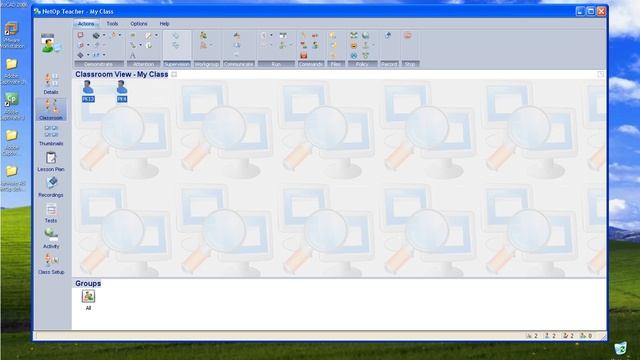Open the Activity sidebar item
This screenshot has height=360, width=640.
tap(51, 238)
